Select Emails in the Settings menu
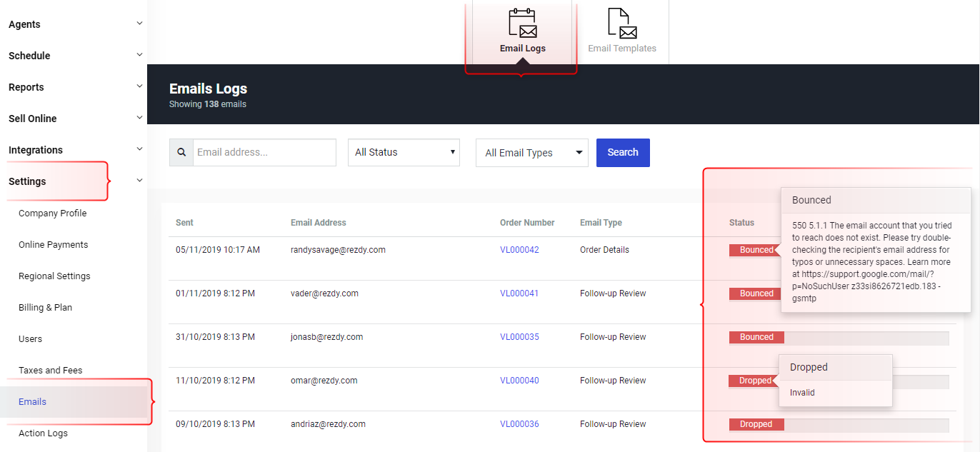This screenshot has height=452, width=980. (33, 401)
